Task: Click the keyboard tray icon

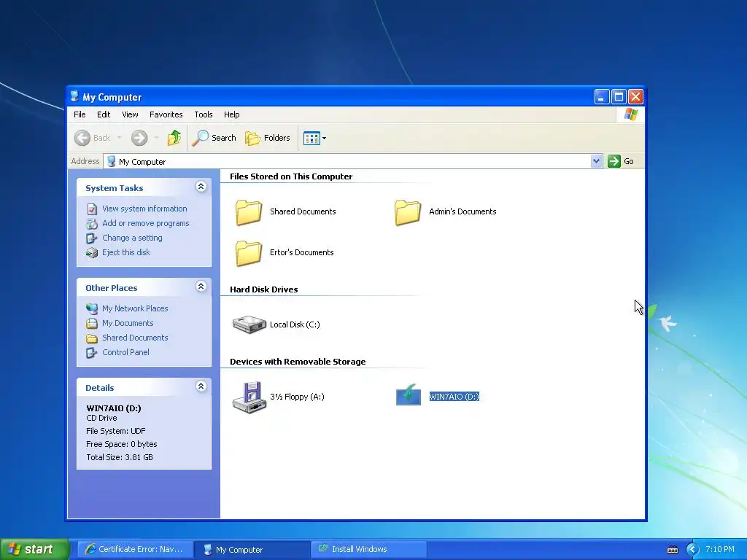Action: [672, 550]
